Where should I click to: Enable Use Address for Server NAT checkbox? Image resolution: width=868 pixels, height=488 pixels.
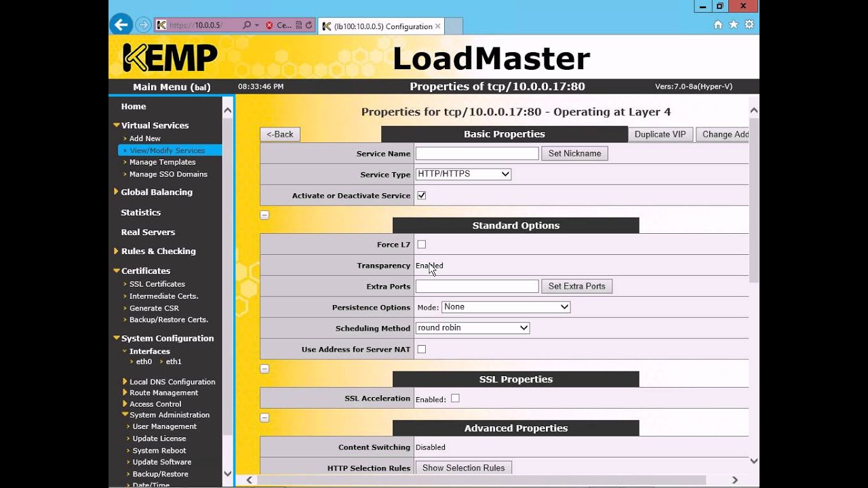(x=422, y=349)
